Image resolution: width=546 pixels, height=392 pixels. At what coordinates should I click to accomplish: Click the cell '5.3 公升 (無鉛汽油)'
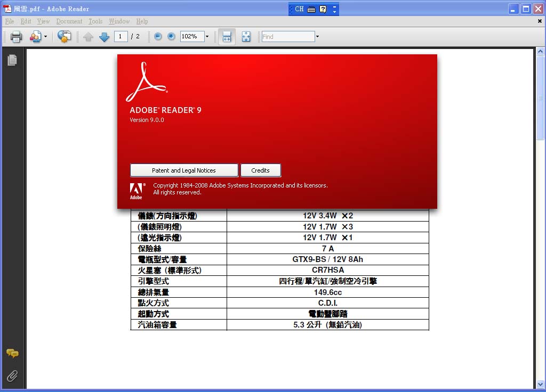328,325
